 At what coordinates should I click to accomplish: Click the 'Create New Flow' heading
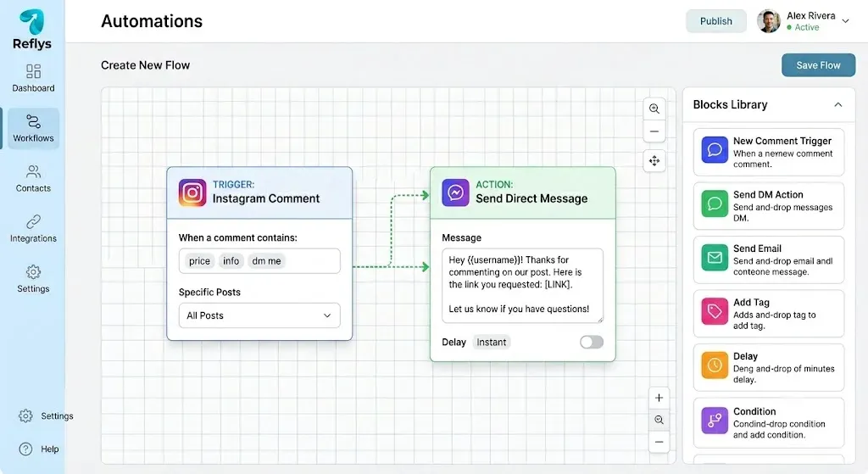point(145,65)
